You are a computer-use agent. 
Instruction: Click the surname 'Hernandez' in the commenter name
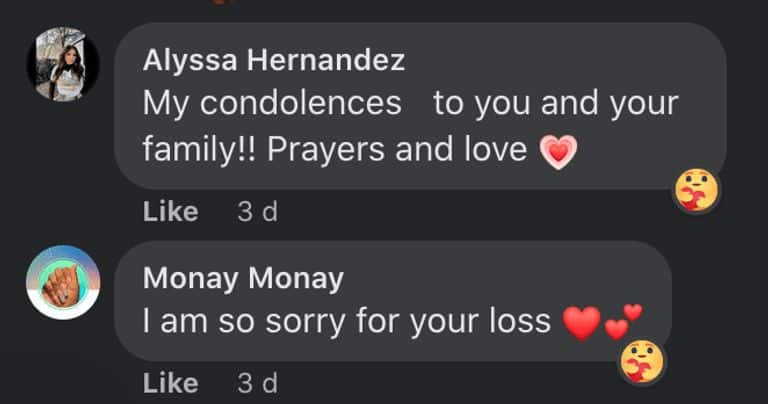click(x=326, y=60)
